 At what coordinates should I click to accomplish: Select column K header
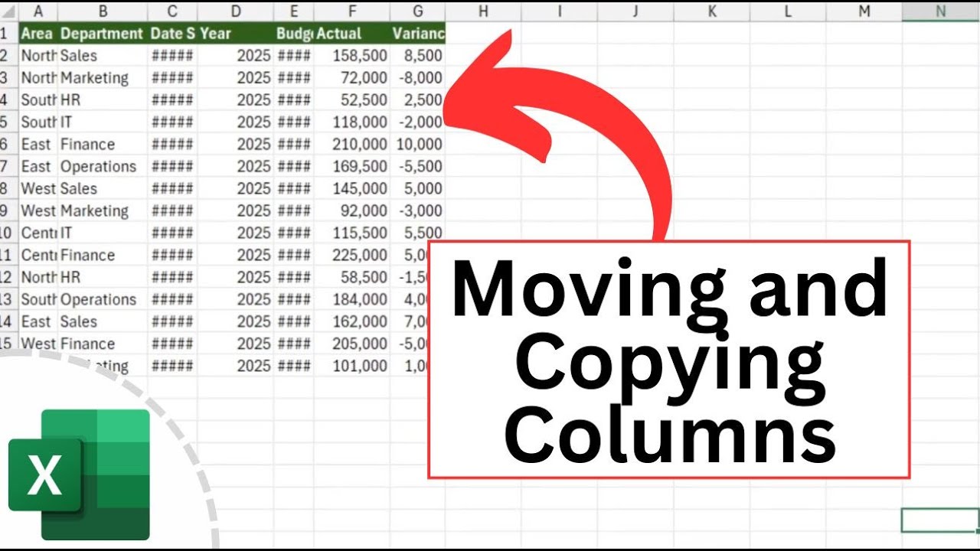712,11
